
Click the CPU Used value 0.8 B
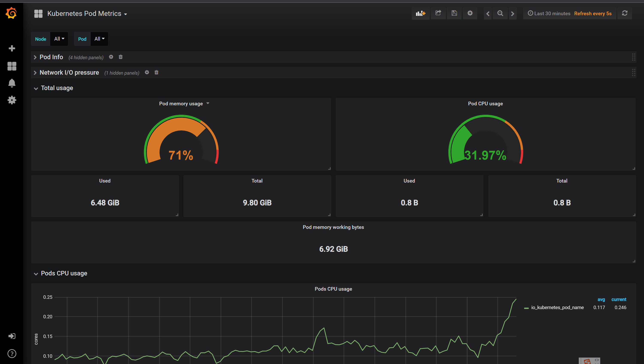click(x=409, y=203)
